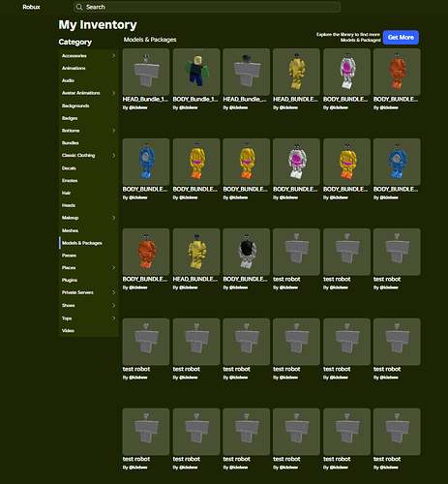Open the first orange BODY_BUNDLE thumbnail in top row
The height and width of the screenshot is (484, 448).
(397, 72)
